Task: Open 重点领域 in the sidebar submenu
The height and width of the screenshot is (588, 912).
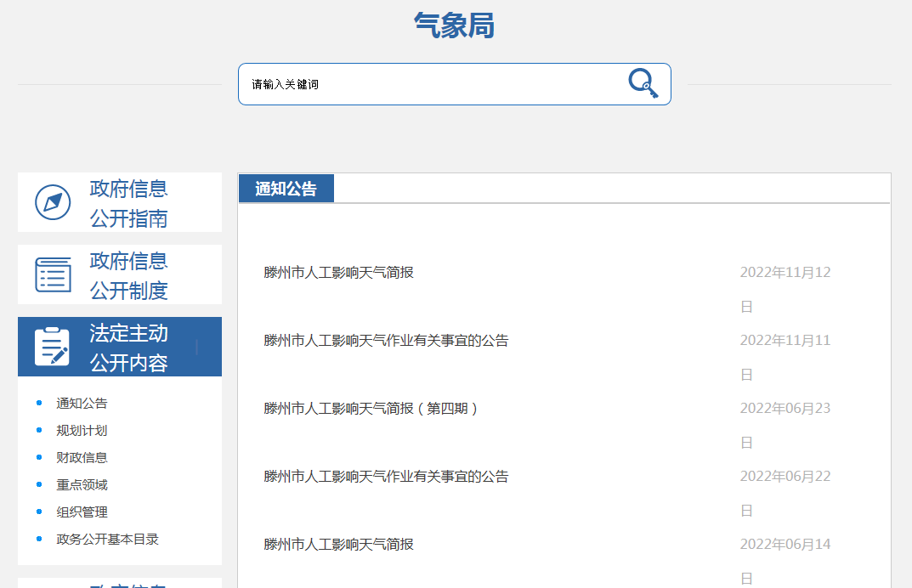Action: [x=82, y=485]
